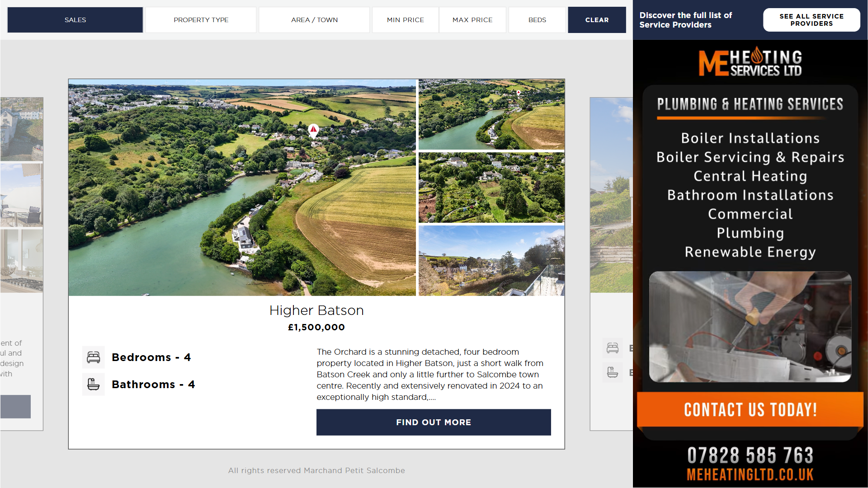Open the Max Price dropdown

(x=472, y=20)
